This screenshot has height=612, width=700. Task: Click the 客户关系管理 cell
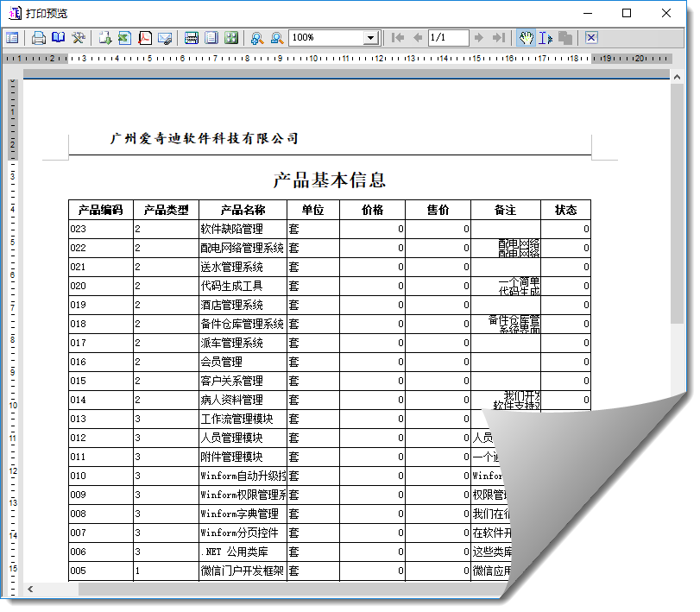[x=243, y=381]
